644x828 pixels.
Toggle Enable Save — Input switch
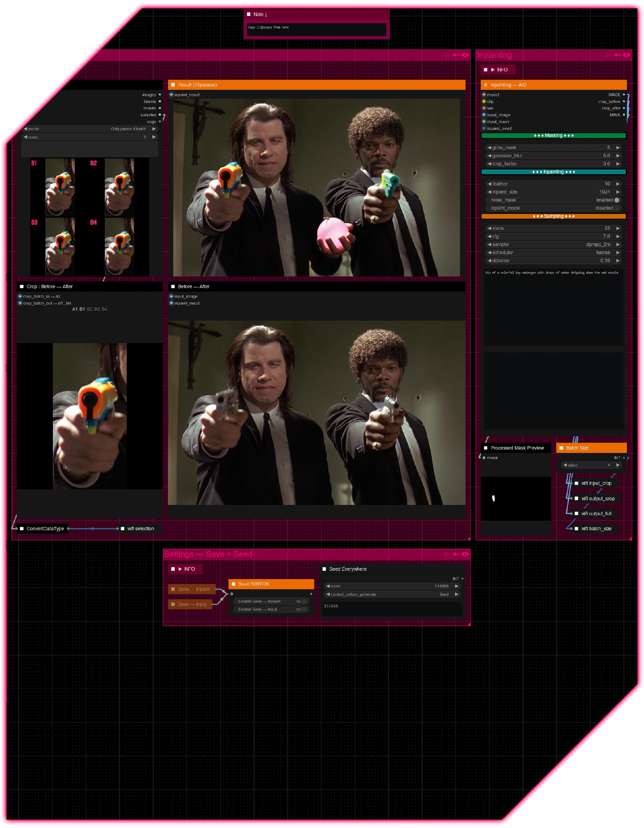tap(304, 609)
